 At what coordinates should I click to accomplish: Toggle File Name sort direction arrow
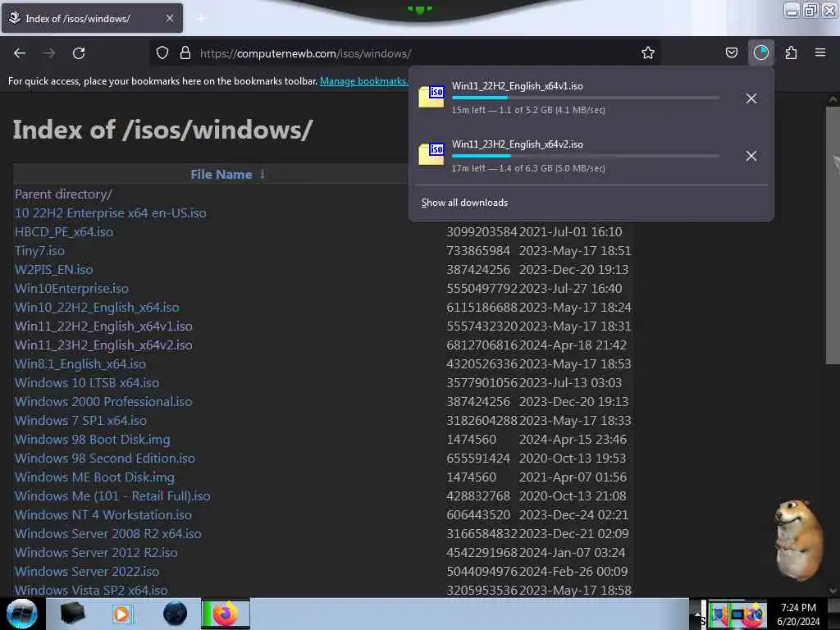point(262,174)
